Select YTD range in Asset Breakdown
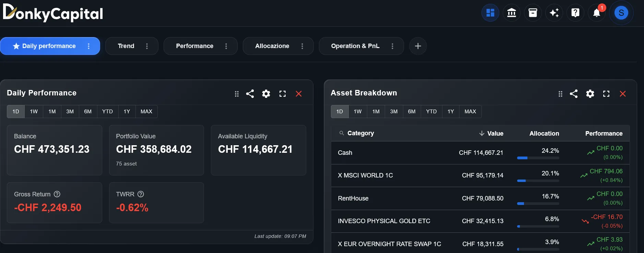Viewport: 644px width, 253px height. (431, 112)
